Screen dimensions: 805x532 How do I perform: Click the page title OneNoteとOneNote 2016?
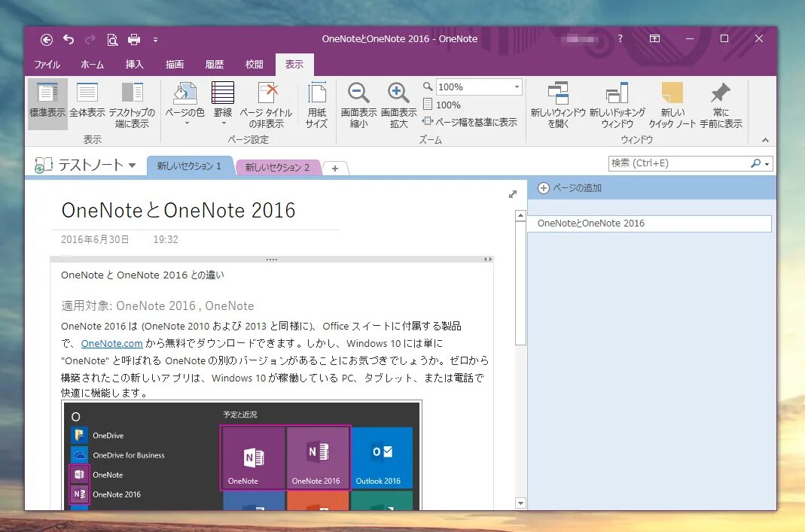[178, 211]
